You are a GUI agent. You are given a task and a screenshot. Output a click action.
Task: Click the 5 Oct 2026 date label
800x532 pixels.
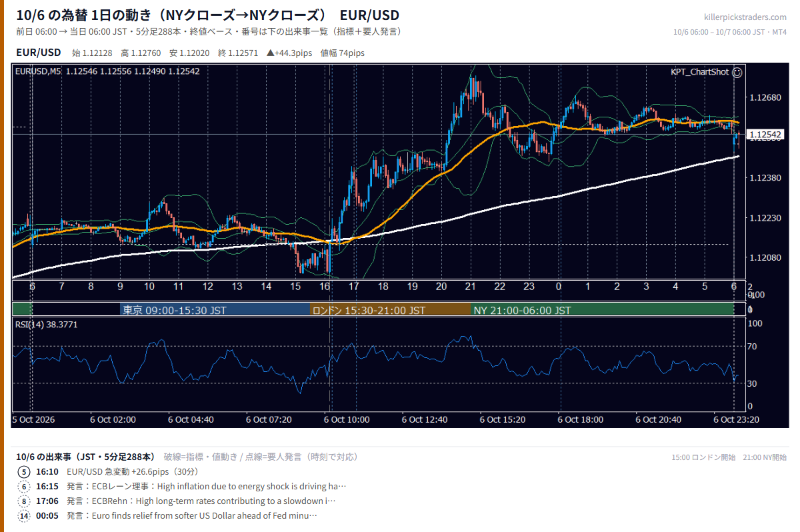tap(33, 419)
